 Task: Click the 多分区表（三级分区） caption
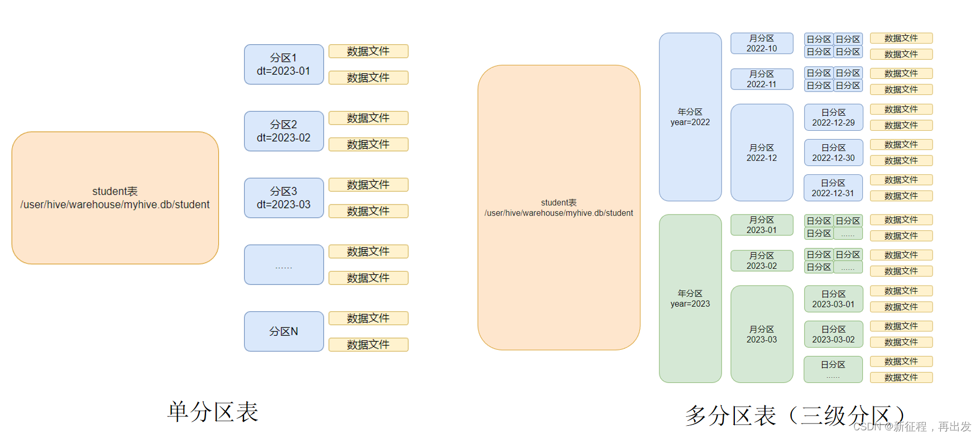pyautogui.click(x=796, y=416)
